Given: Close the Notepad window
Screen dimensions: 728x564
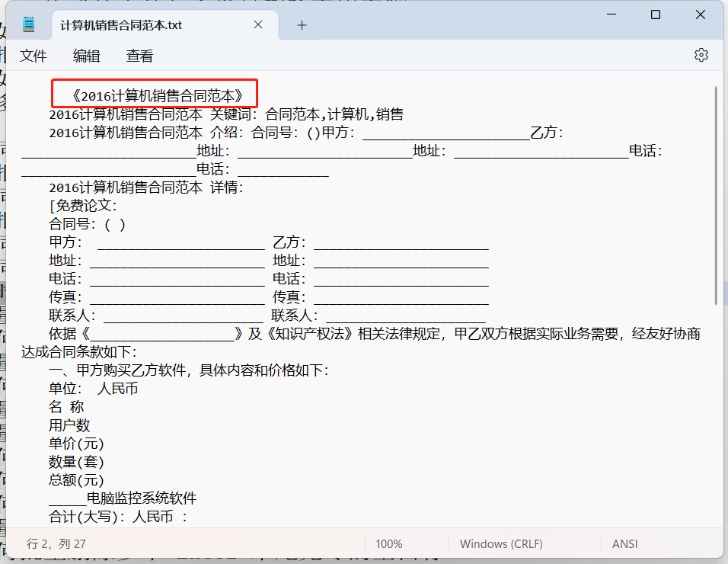Looking at the screenshot, I should (701, 15).
